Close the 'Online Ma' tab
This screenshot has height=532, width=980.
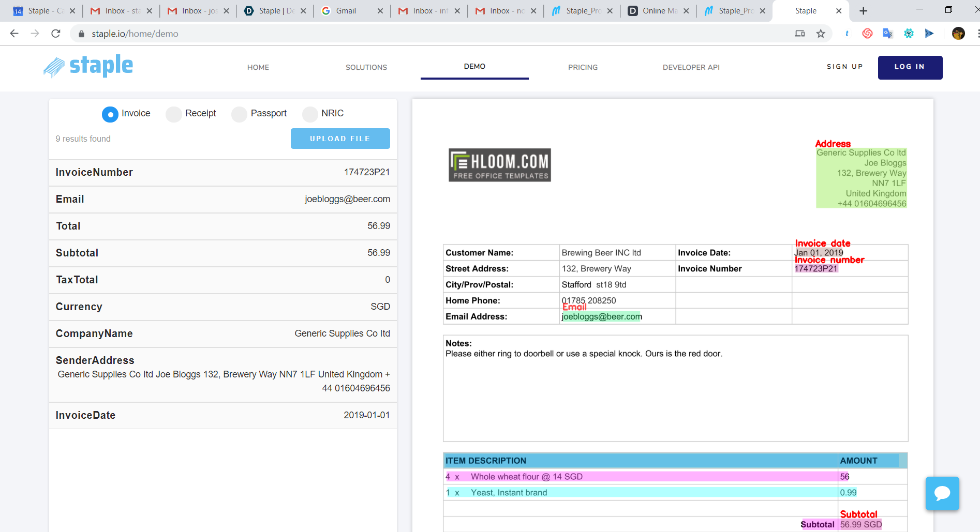coord(686,11)
